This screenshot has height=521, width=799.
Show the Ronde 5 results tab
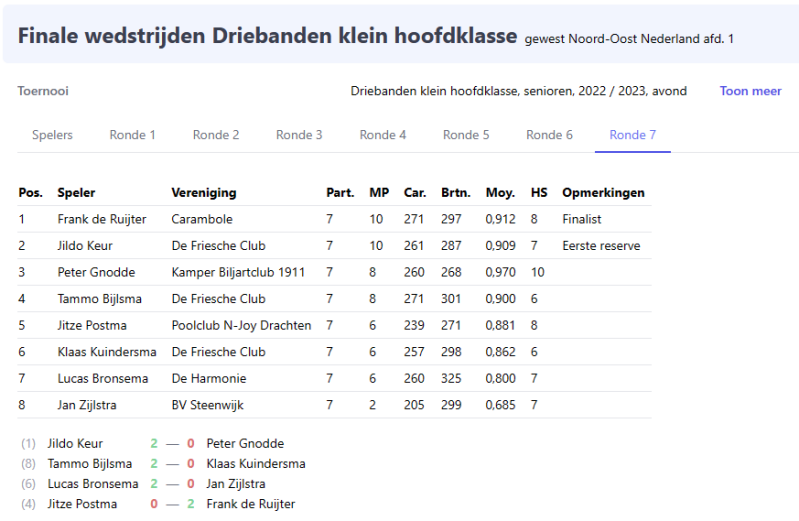pos(466,135)
